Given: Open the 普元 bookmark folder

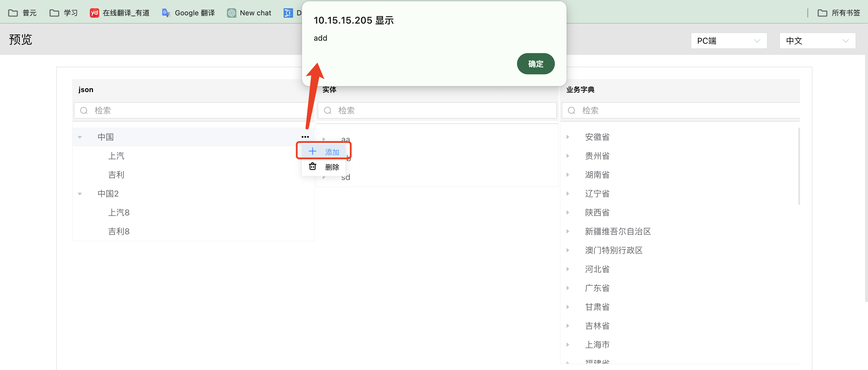Looking at the screenshot, I should pos(22,13).
